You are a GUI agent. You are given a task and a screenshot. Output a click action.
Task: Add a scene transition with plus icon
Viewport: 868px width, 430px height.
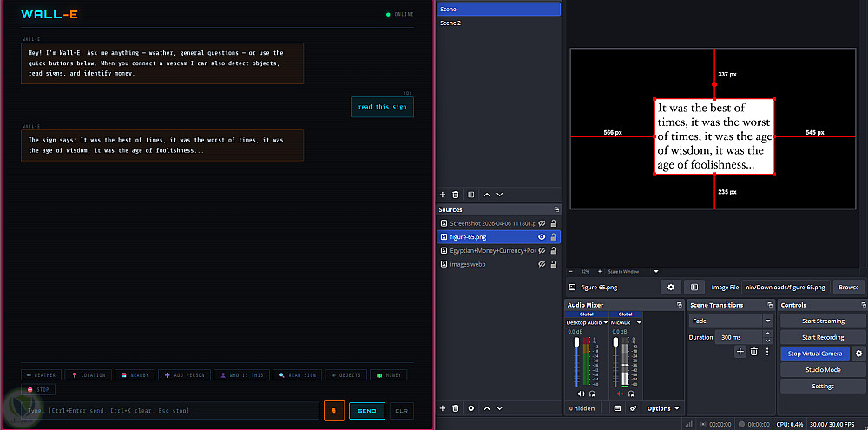pos(740,351)
